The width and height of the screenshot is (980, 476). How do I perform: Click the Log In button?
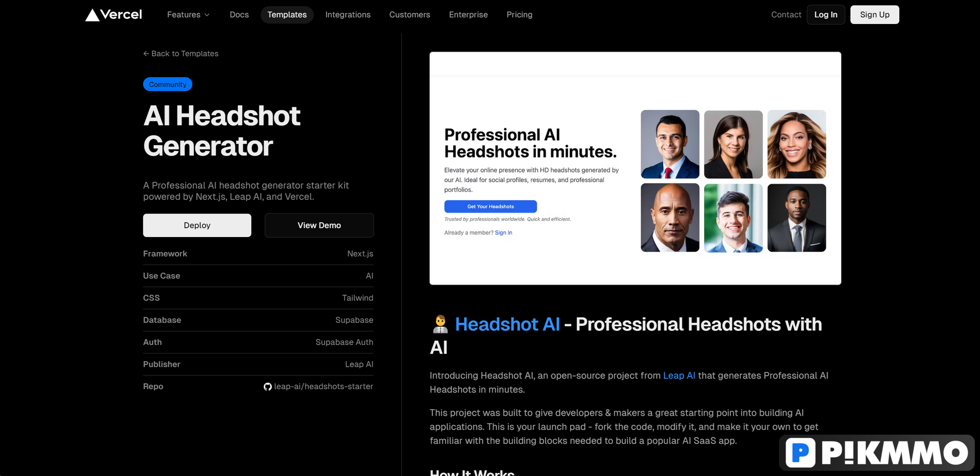point(826,15)
